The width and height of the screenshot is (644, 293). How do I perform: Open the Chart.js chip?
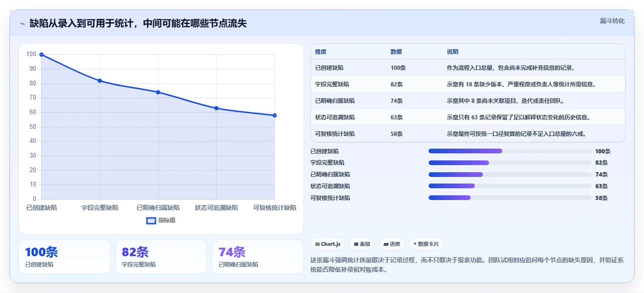tap(328, 244)
